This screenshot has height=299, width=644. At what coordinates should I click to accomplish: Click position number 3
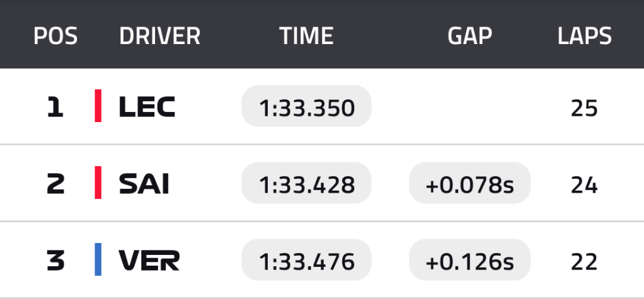pos(55,260)
